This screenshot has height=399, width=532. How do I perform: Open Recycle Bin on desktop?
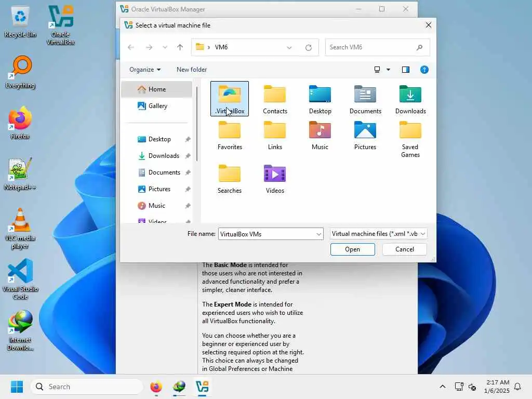(20, 22)
